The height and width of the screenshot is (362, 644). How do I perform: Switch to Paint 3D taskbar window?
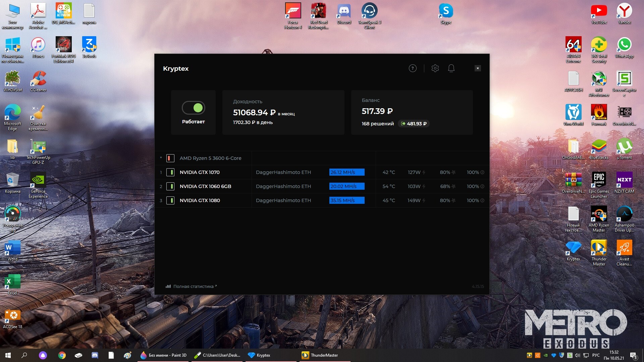pyautogui.click(x=164, y=355)
